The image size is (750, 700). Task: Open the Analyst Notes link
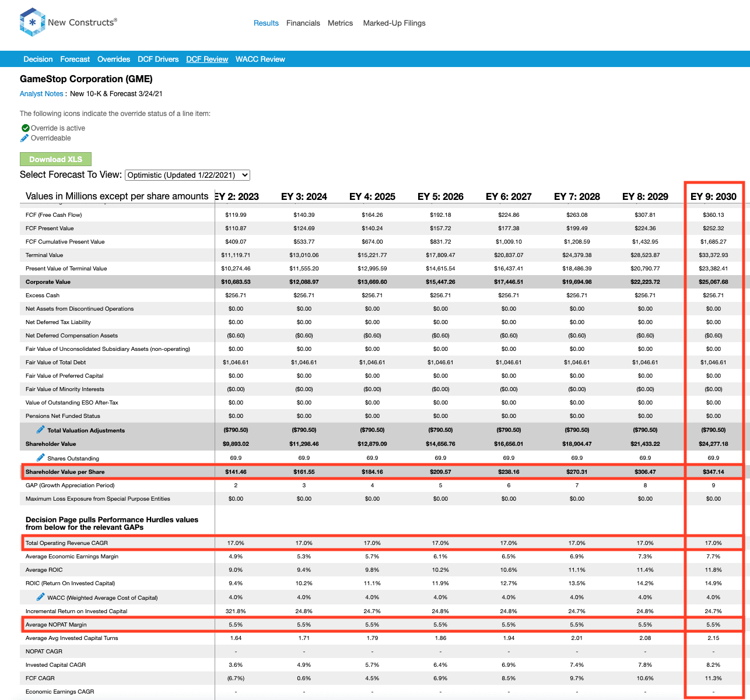[41, 94]
